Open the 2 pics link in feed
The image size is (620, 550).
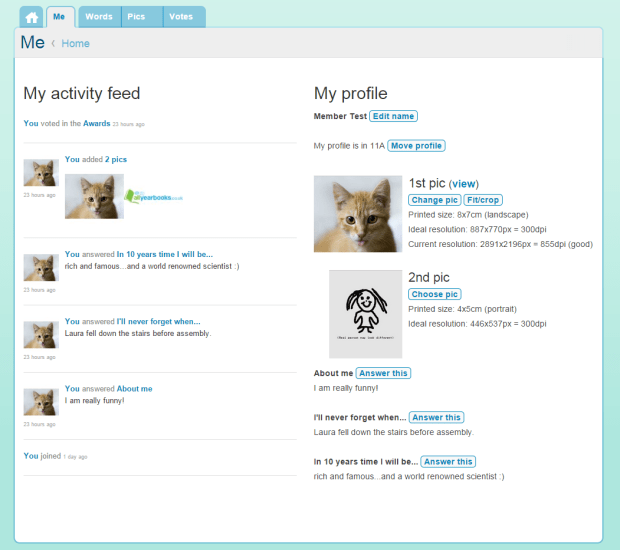116,159
